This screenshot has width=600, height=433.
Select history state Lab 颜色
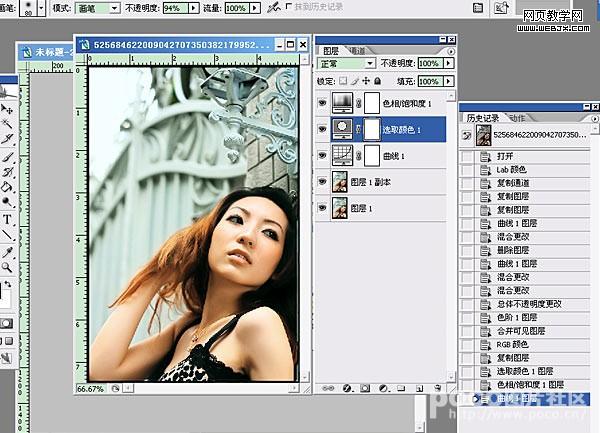[x=525, y=170]
